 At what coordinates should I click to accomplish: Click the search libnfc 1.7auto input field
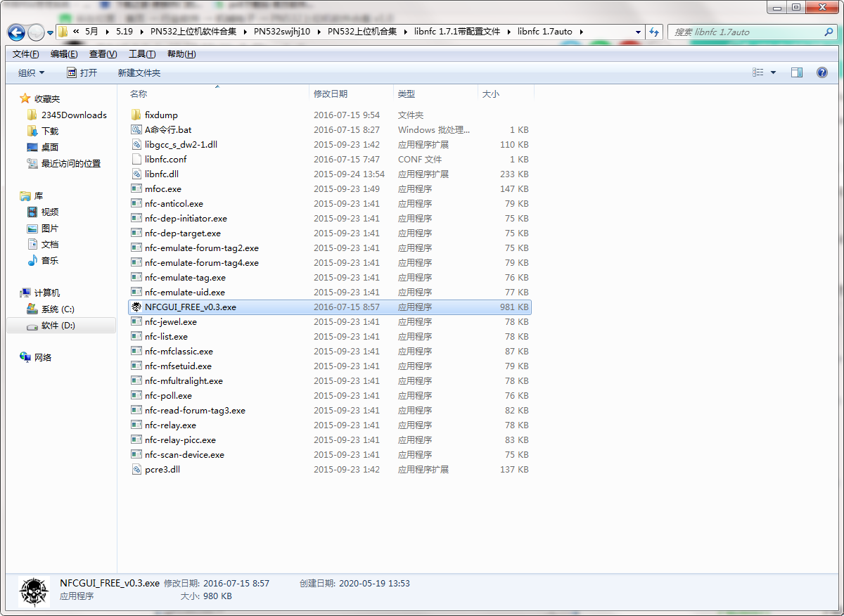tap(746, 32)
